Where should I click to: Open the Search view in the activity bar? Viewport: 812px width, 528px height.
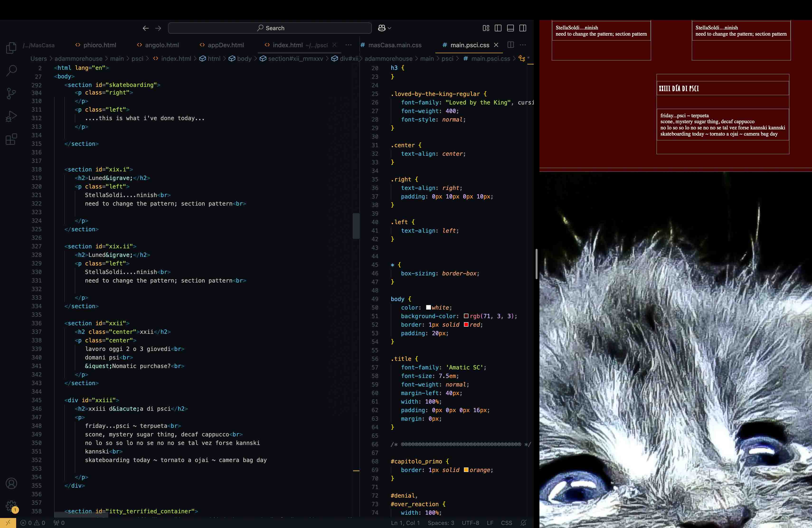point(11,71)
